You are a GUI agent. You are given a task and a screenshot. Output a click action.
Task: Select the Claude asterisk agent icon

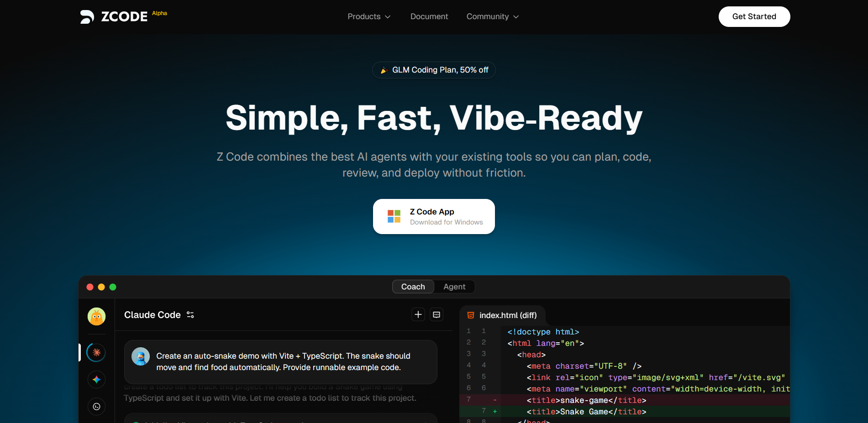(x=96, y=352)
